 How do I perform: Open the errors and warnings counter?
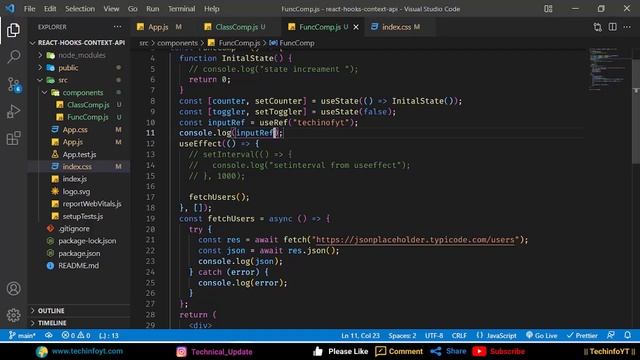[x=76, y=336]
